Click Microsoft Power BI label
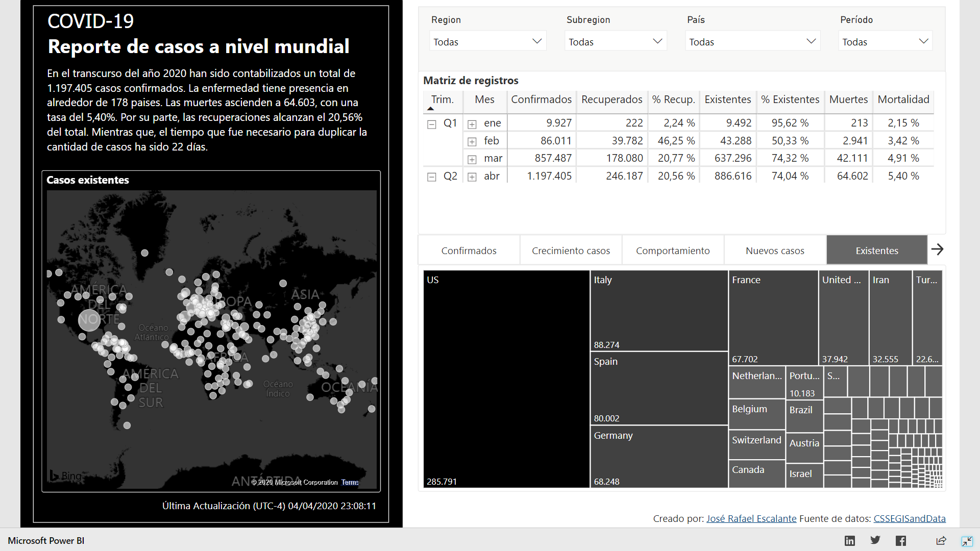 (46, 540)
